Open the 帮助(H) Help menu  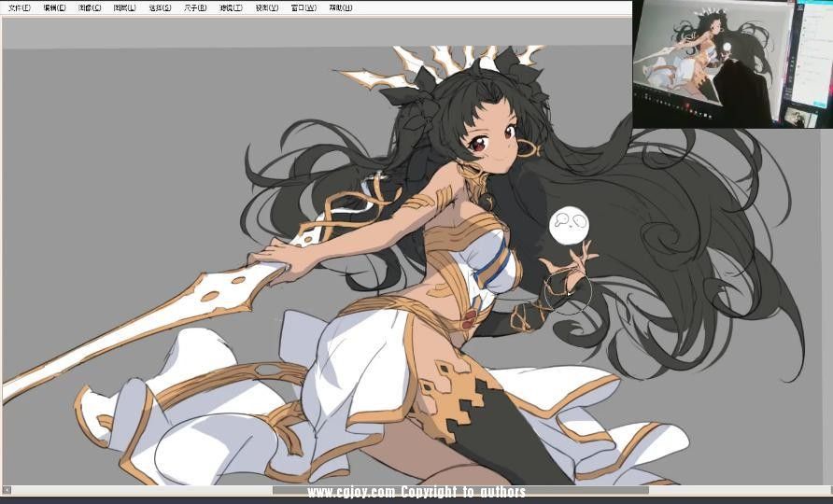point(341,8)
